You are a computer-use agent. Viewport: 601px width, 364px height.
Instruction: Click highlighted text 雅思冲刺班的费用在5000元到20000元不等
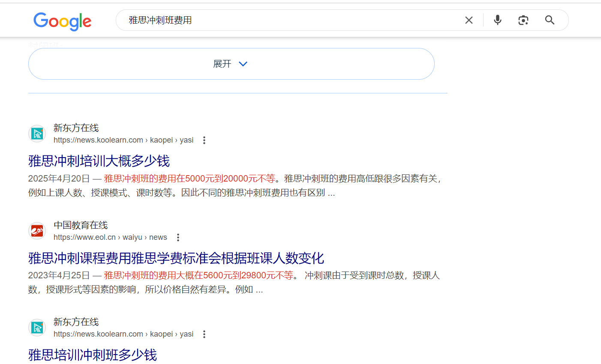click(x=189, y=179)
